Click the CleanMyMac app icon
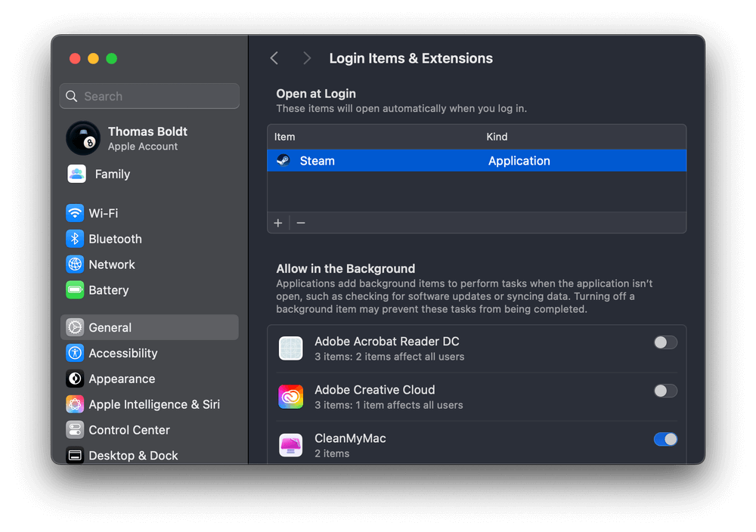This screenshot has height=532, width=756. pyautogui.click(x=291, y=445)
